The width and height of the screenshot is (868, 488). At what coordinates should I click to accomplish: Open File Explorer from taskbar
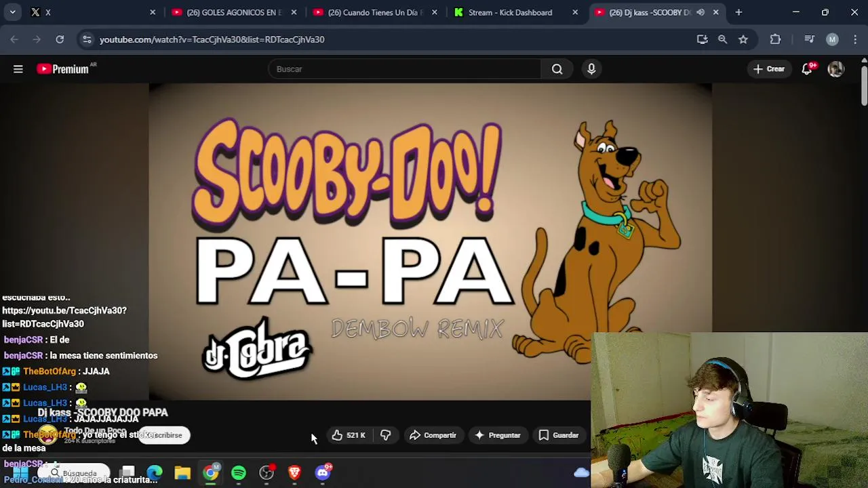pyautogui.click(x=182, y=473)
